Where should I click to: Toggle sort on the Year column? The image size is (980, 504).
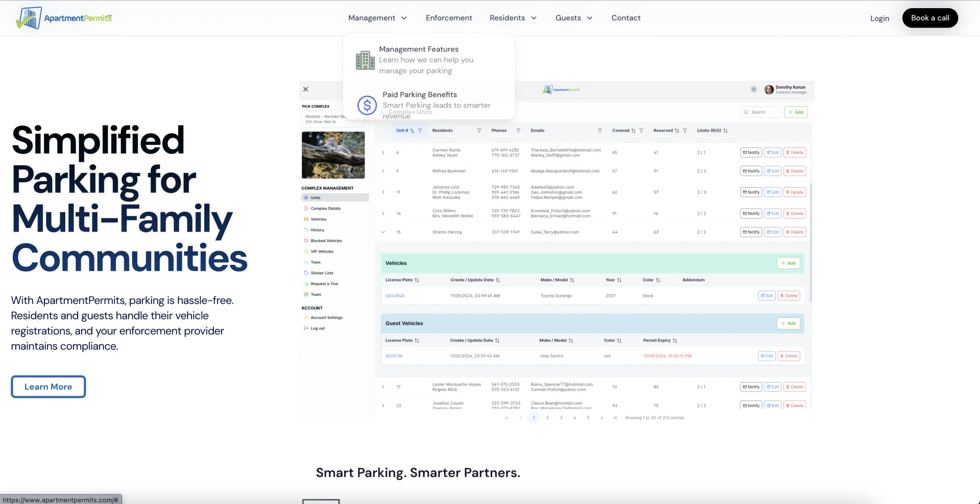point(618,280)
